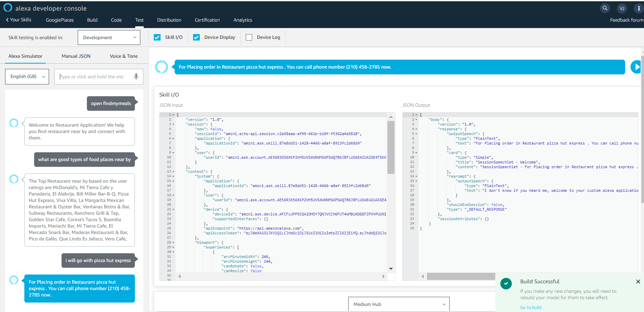Collapse the "reprompt" block at JSON Output line 14
The width and height of the screenshot is (644, 312).
pos(416,176)
